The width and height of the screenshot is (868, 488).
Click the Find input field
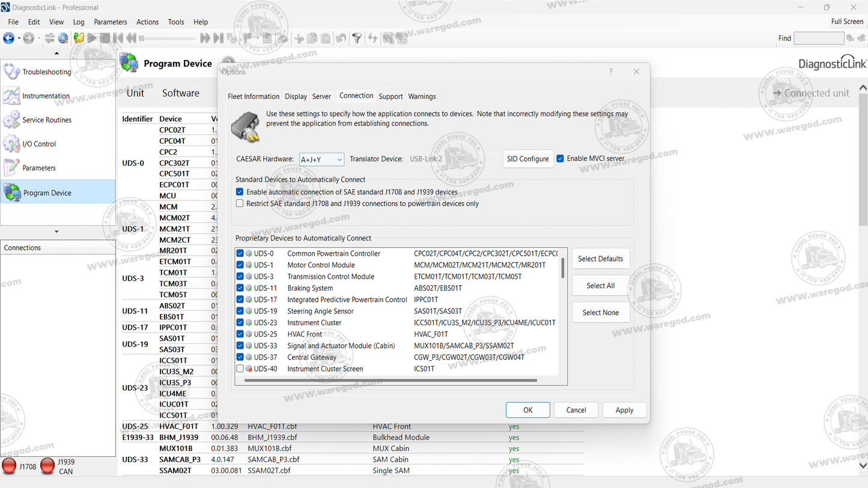(819, 38)
